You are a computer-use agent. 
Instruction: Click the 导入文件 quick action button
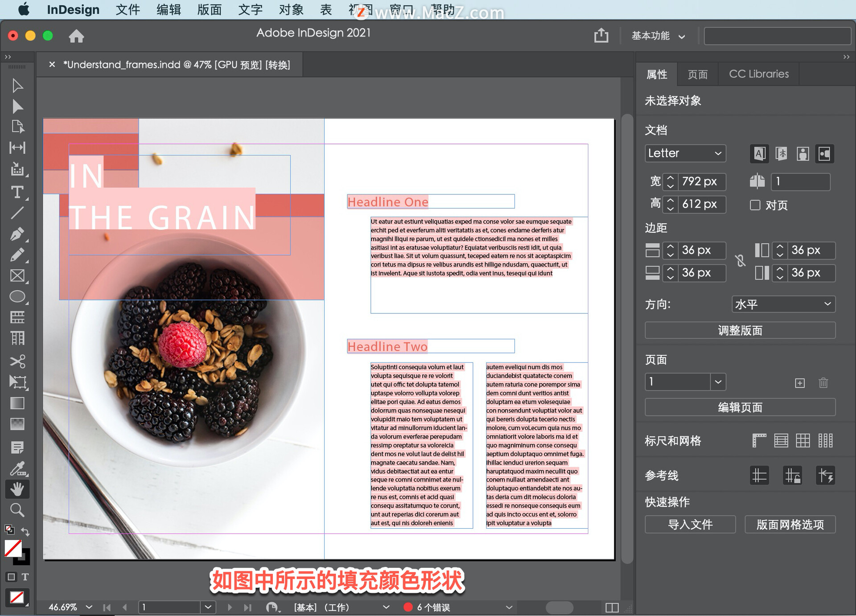pyautogui.click(x=690, y=525)
